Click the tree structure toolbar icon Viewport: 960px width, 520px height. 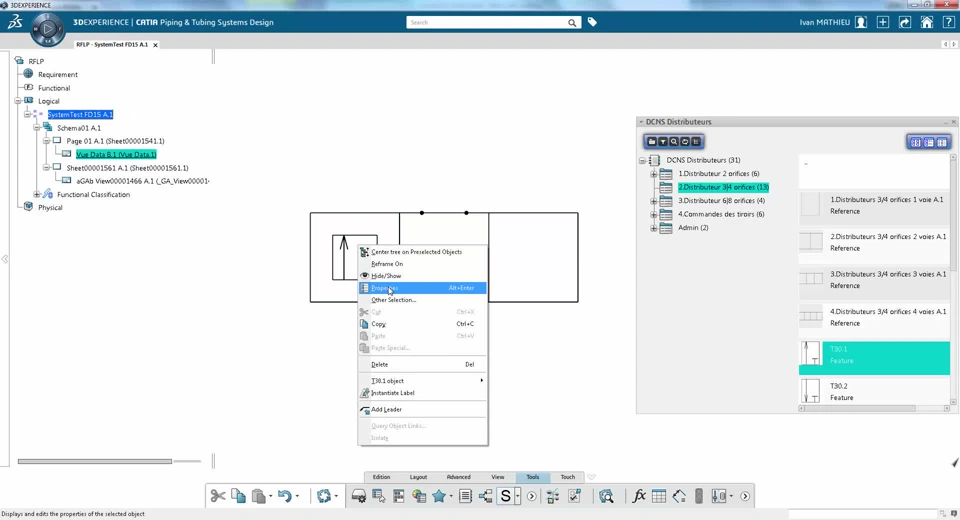(x=486, y=496)
